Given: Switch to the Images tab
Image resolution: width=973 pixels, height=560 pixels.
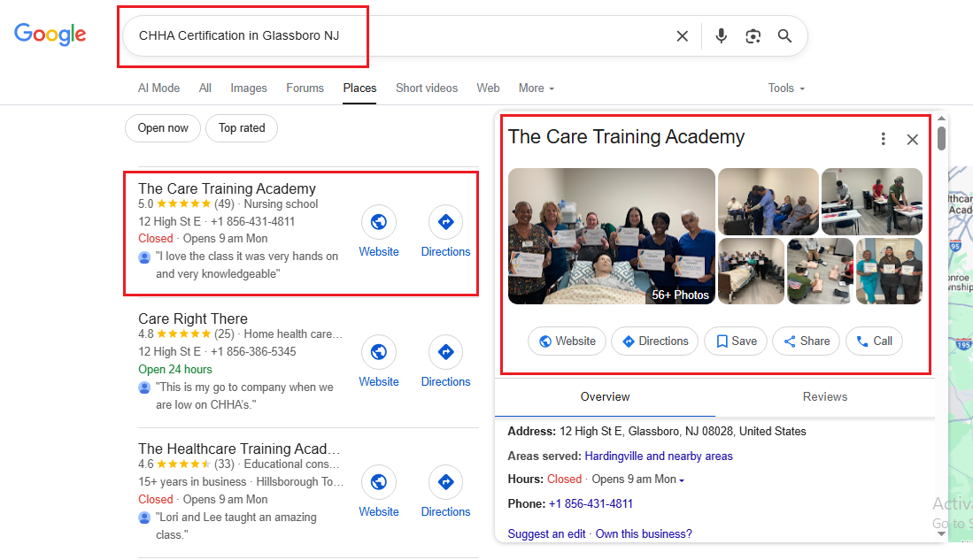Looking at the screenshot, I should click(x=249, y=88).
